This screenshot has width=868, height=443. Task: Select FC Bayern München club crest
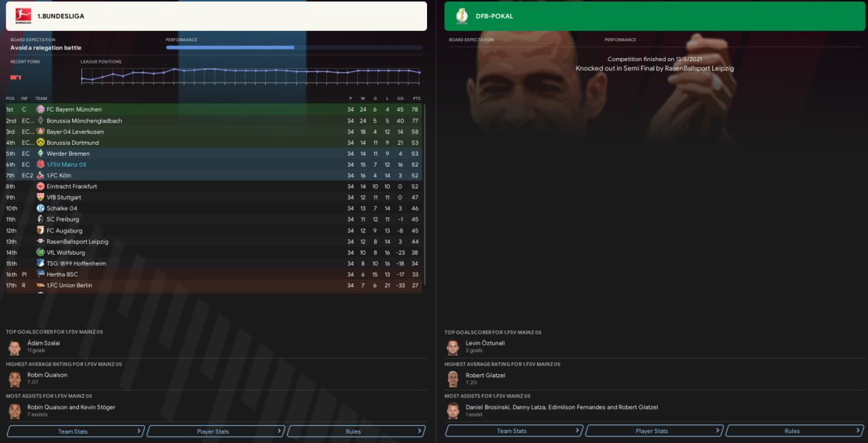pyautogui.click(x=40, y=109)
